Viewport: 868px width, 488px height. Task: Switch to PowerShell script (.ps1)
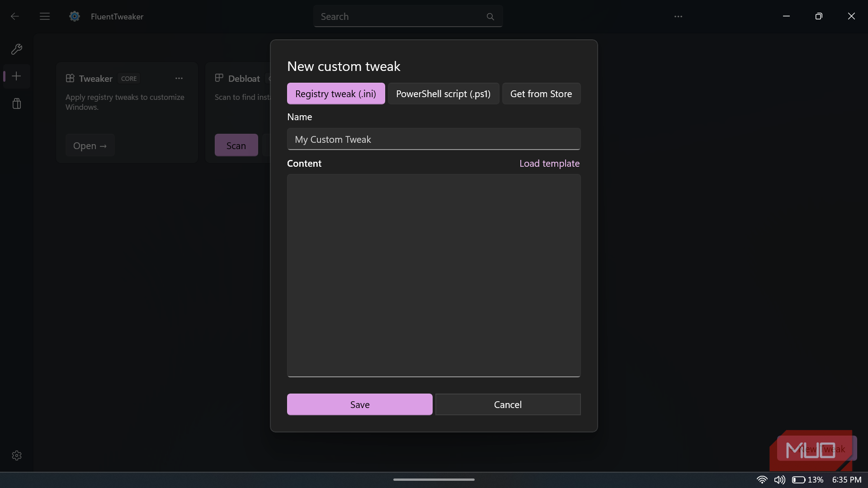pyautogui.click(x=443, y=94)
